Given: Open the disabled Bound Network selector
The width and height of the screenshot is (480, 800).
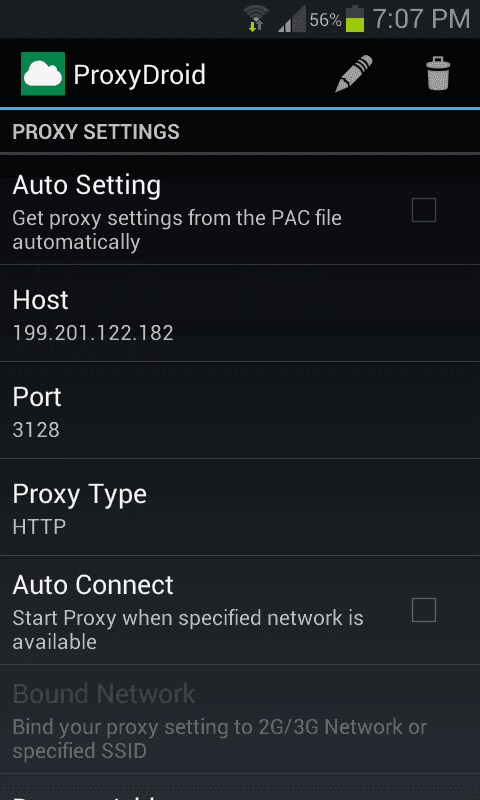Looking at the screenshot, I should 240,719.
